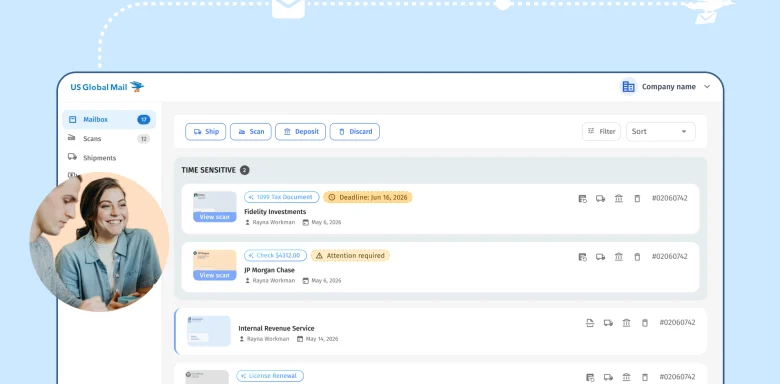Click the bank deposit icon for Internal Revenue Service

pyautogui.click(x=626, y=323)
